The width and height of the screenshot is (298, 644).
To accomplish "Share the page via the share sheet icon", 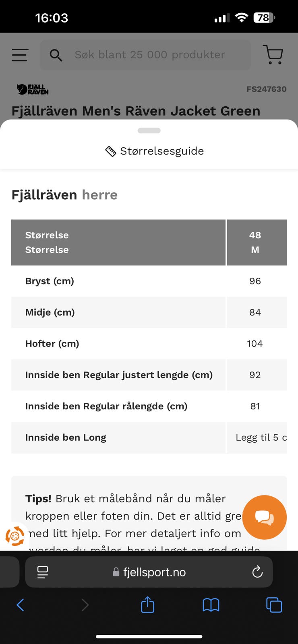I will click(147, 605).
